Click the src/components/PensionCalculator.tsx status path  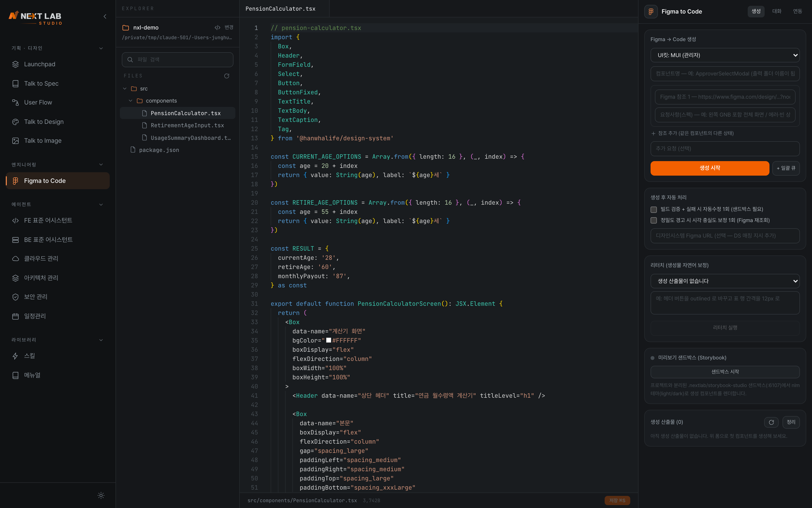pos(302,500)
